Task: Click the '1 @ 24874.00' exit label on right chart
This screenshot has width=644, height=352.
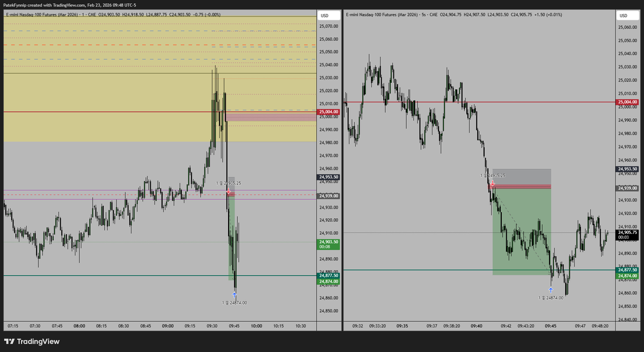Action: [x=551, y=297]
